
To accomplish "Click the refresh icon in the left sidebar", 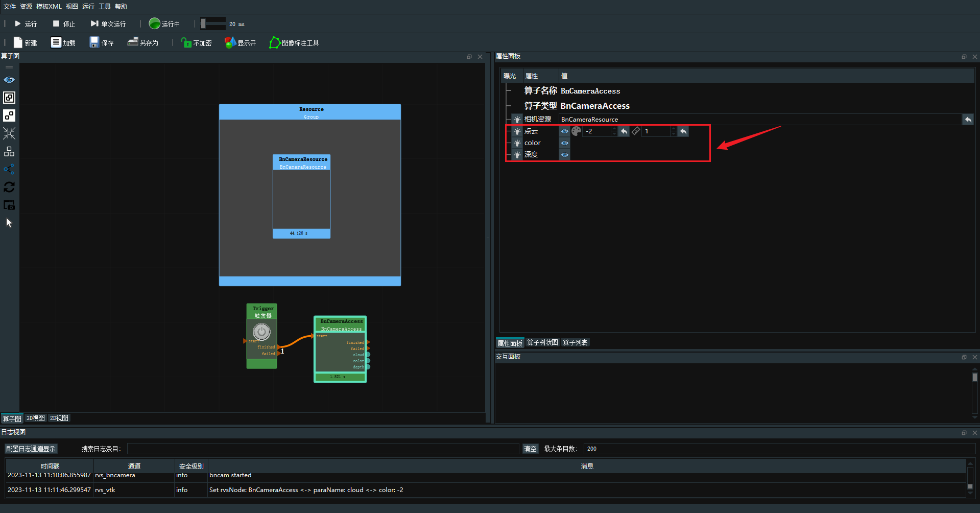I will (x=9, y=187).
